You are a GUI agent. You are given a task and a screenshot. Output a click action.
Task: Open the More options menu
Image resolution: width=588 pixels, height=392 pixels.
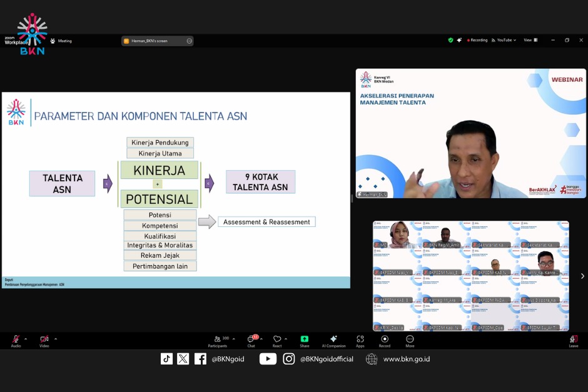[410, 339]
